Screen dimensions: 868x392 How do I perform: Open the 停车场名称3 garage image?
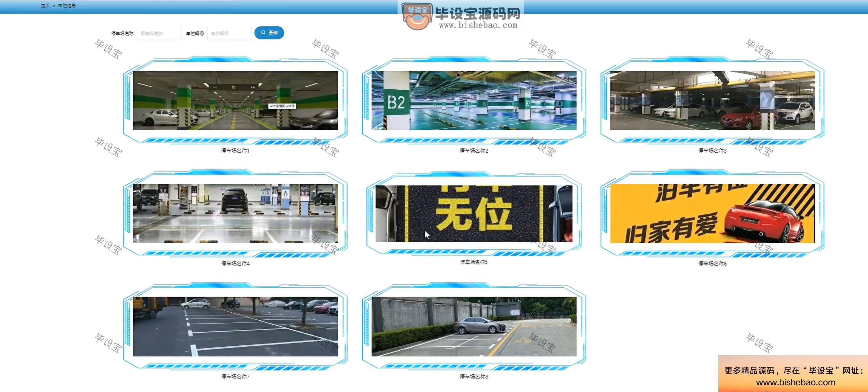(x=712, y=101)
